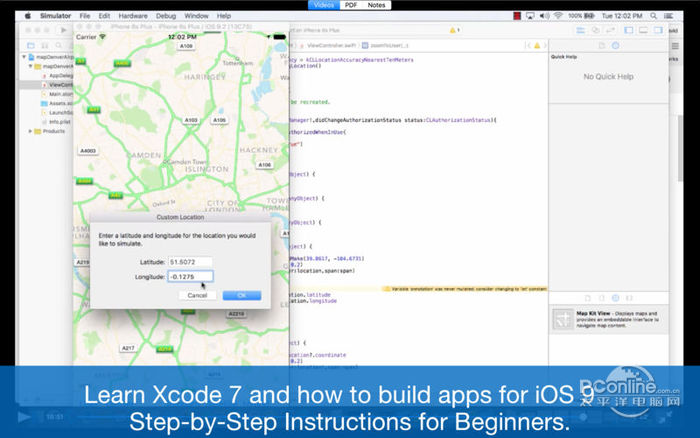
Task: Click Cancel in Custom Location dialog
Action: 197,295
